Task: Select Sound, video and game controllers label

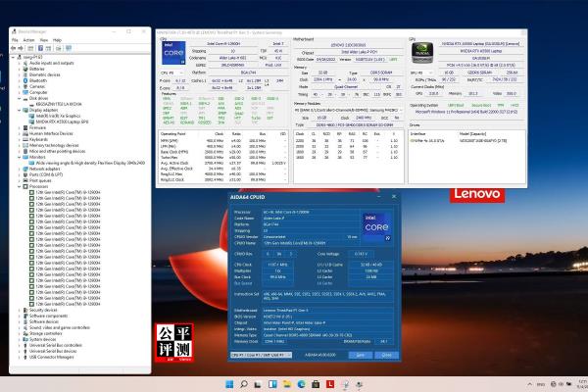Action: [x=59, y=327]
